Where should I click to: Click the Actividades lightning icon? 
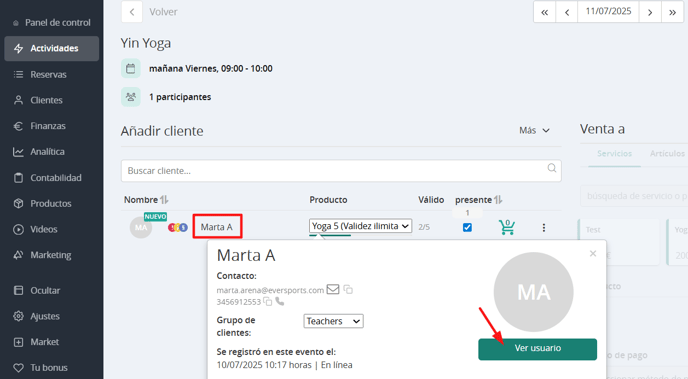(18, 48)
